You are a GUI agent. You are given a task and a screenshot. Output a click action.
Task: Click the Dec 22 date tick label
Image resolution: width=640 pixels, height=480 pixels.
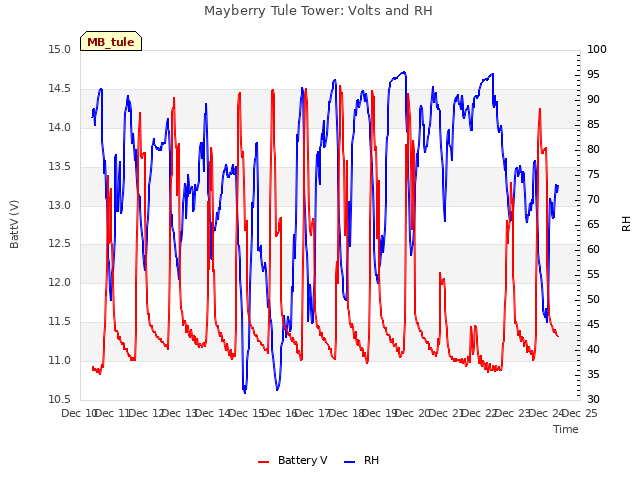click(x=480, y=413)
